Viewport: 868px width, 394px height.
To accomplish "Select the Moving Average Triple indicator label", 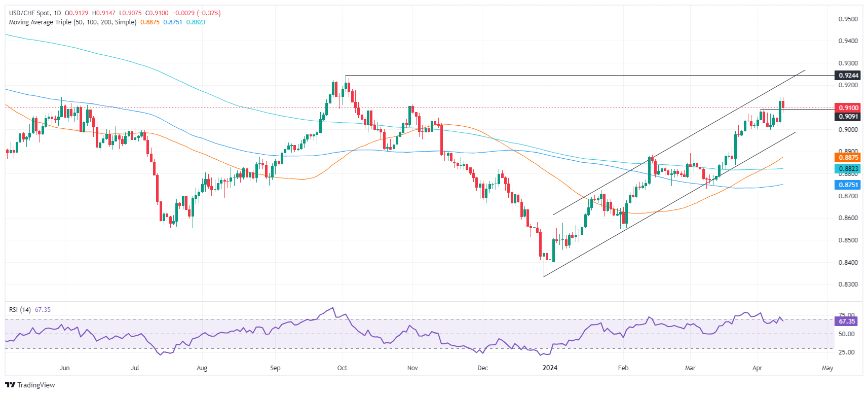I will click(x=72, y=22).
